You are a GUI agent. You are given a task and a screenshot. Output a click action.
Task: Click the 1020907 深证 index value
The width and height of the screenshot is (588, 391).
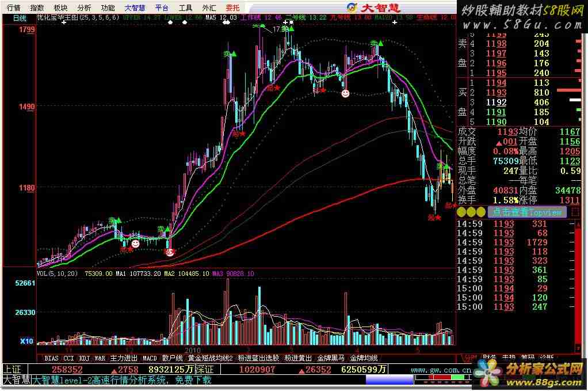pyautogui.click(x=257, y=370)
